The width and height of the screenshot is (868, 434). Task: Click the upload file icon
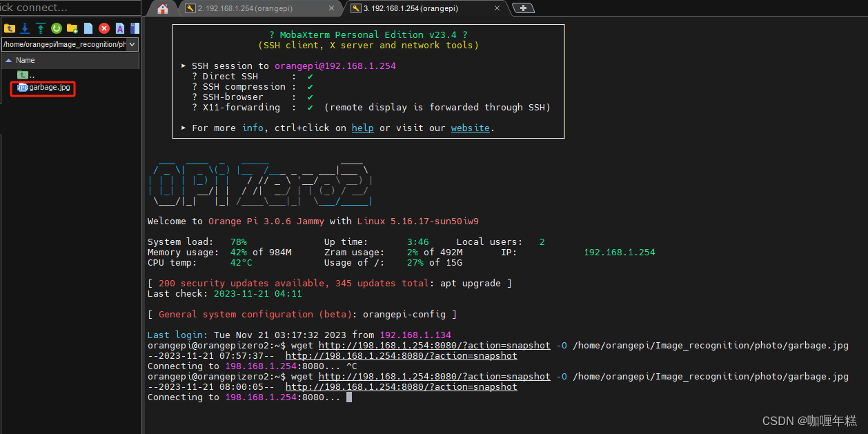[x=41, y=28]
